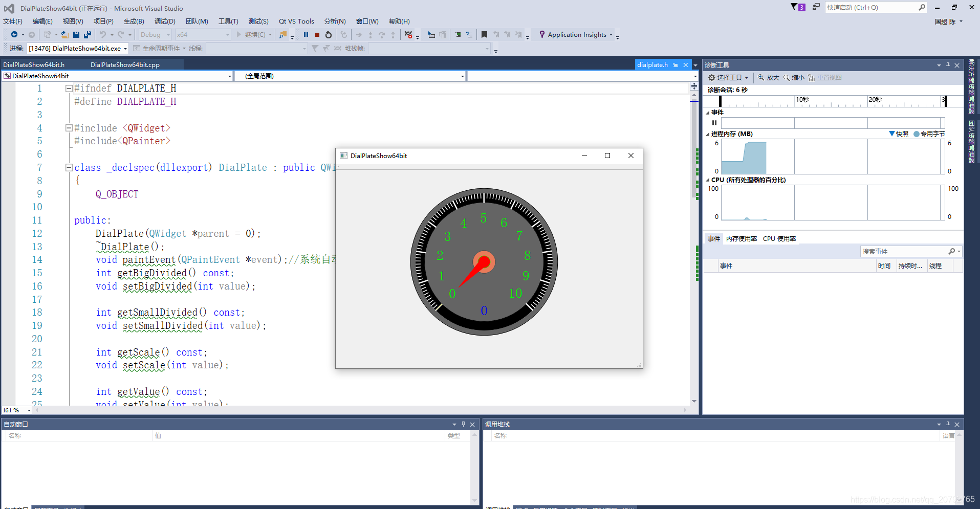Click the zoom out magnifier in diagnostic tools
The image size is (980, 509).
[x=787, y=78]
